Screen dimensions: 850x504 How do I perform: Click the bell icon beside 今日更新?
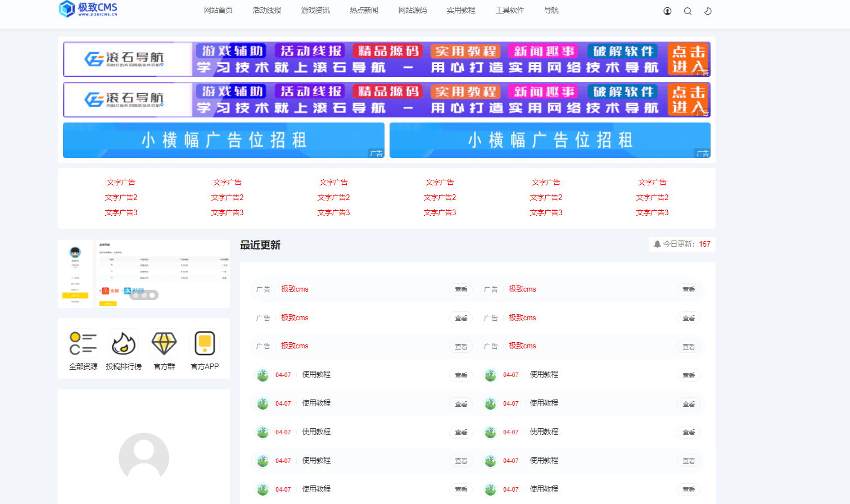click(x=657, y=244)
